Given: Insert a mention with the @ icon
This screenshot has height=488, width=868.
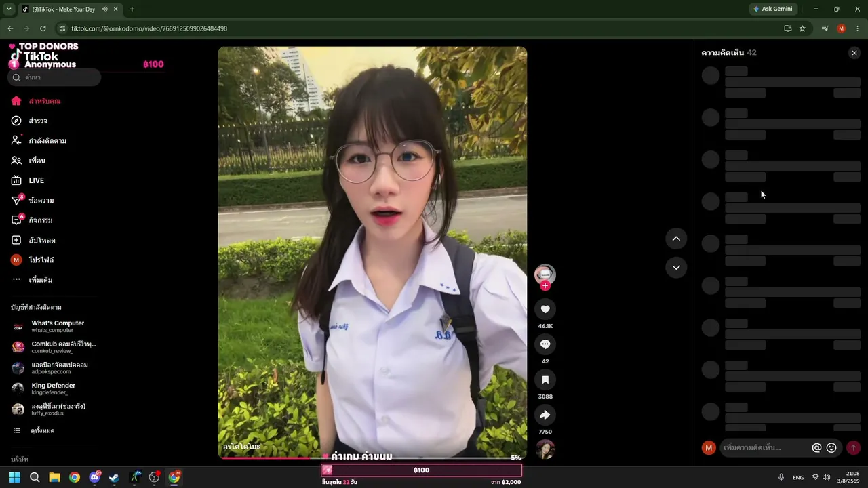Looking at the screenshot, I should tap(816, 447).
